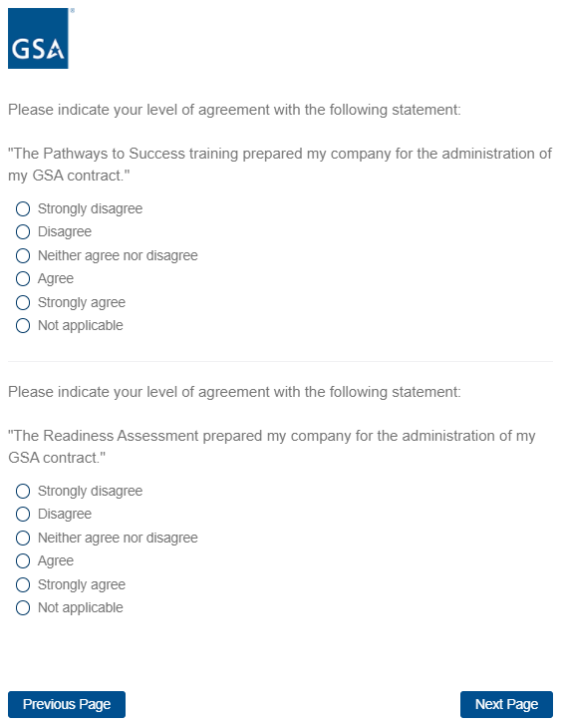Choose Not applicable for Readiness Assessment

[x=23, y=607]
